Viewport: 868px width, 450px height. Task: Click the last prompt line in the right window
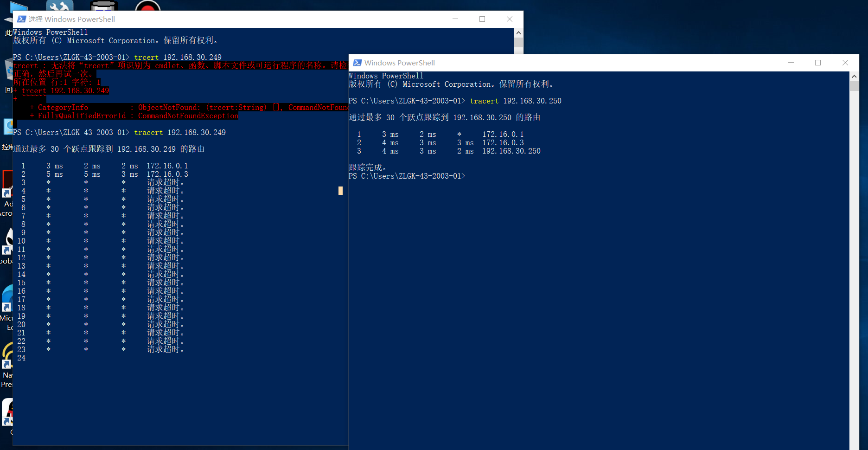tap(407, 176)
